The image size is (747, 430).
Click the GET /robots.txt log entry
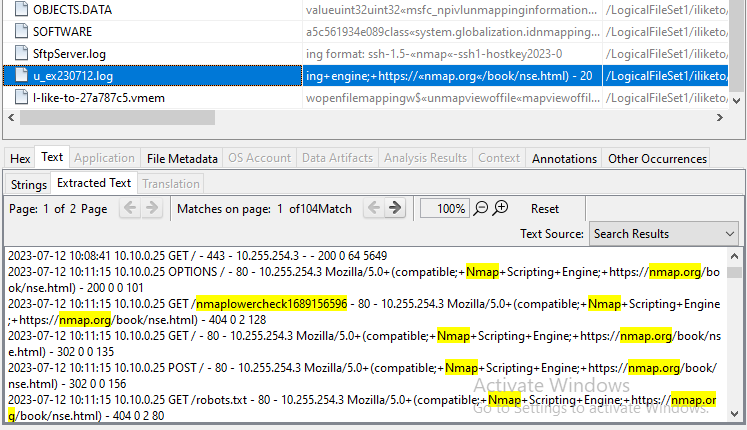[362, 408]
